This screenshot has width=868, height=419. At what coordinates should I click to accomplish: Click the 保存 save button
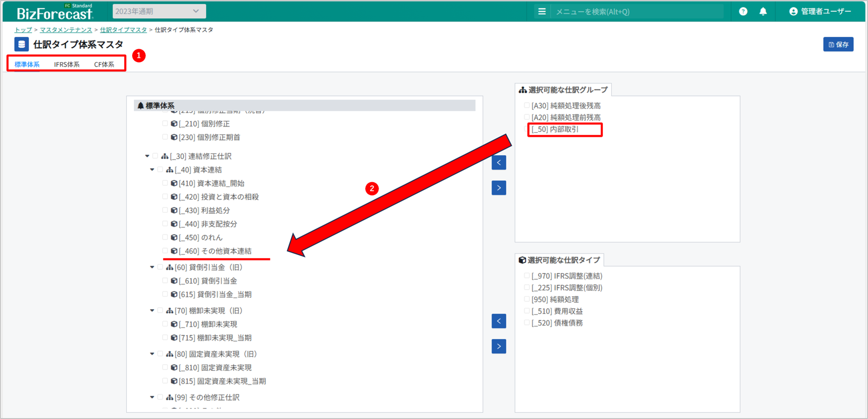[838, 45]
